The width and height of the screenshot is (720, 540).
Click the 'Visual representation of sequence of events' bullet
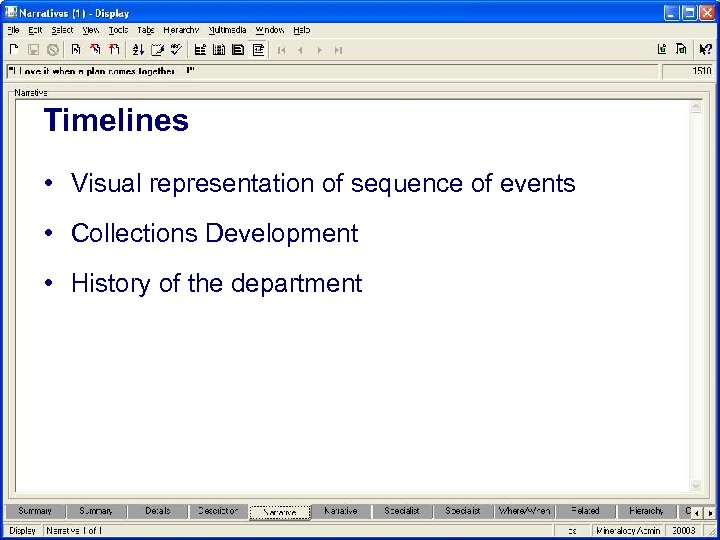[x=323, y=183]
